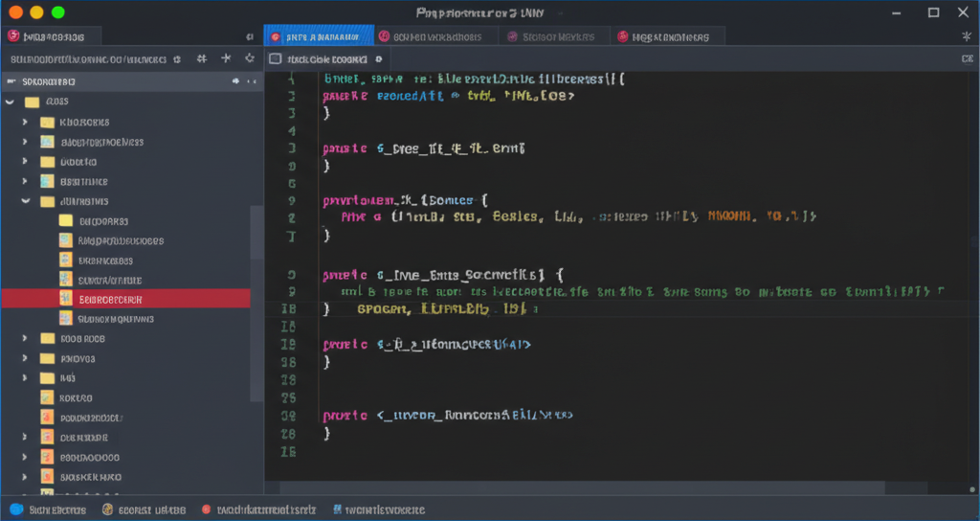This screenshot has width=980, height=521.
Task: Expand the first folder below the highlighted file's group
Action: click(25, 338)
